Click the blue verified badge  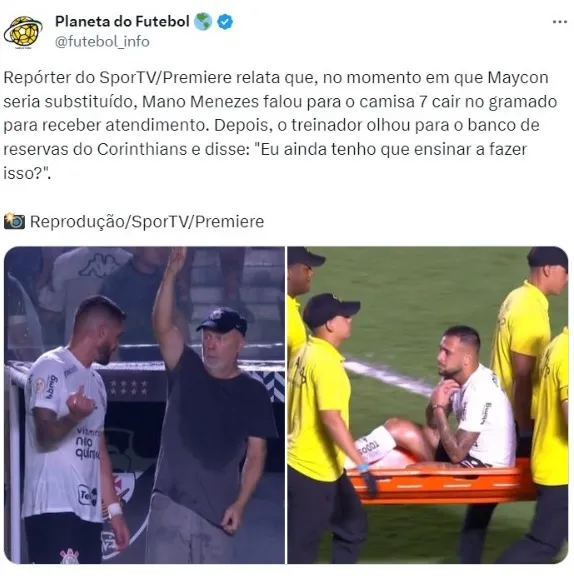tap(225, 22)
